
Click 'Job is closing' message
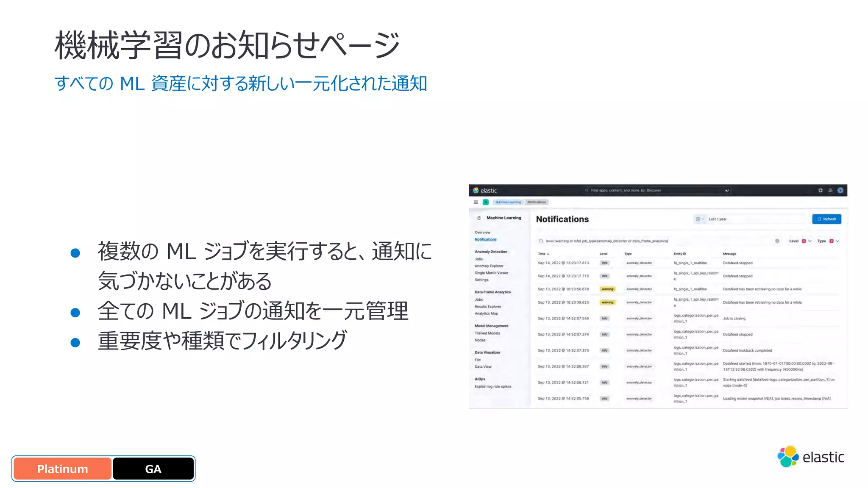click(x=734, y=319)
